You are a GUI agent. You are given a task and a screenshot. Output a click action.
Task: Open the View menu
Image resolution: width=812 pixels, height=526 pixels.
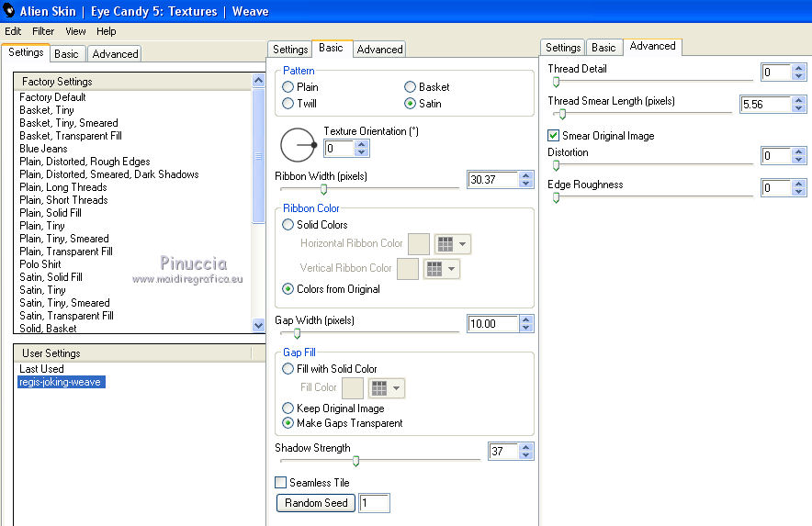coord(75,31)
